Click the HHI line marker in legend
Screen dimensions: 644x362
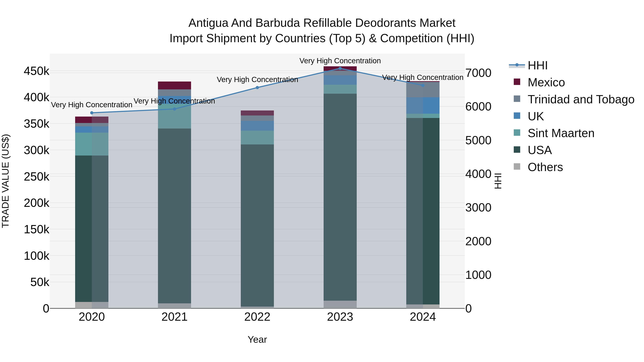517,65
